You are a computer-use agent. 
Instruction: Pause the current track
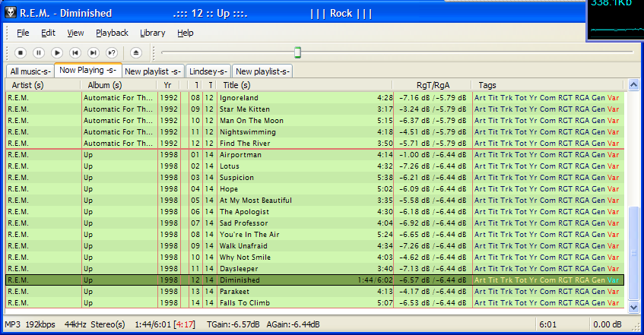39,53
